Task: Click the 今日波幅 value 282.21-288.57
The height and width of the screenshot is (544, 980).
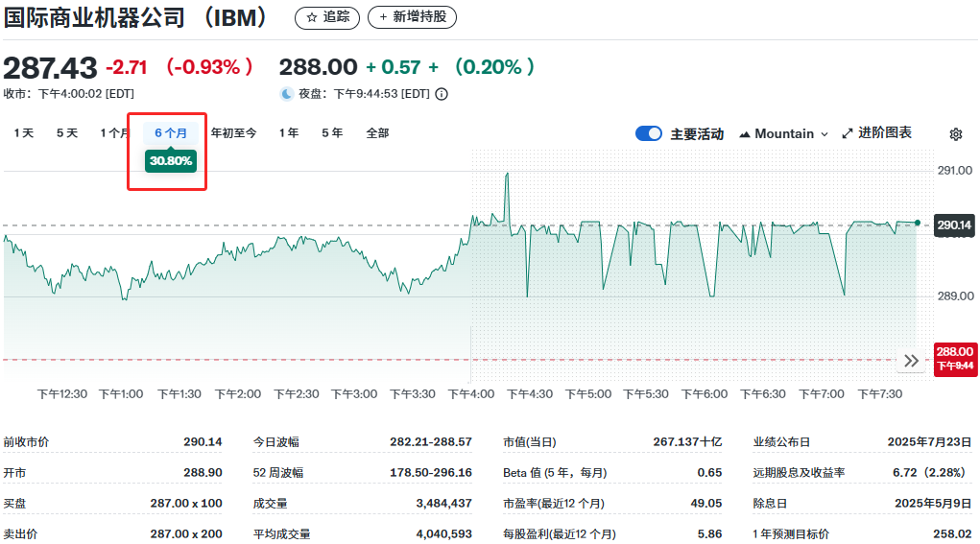Action: [431, 442]
